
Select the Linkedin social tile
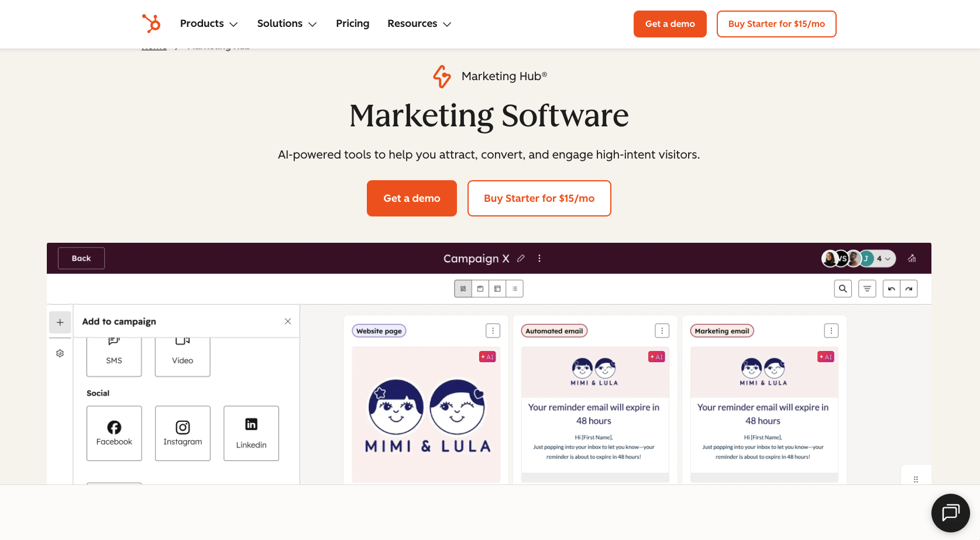(251, 433)
